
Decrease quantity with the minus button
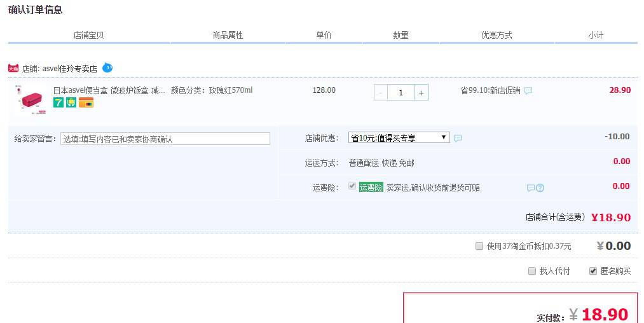point(380,92)
